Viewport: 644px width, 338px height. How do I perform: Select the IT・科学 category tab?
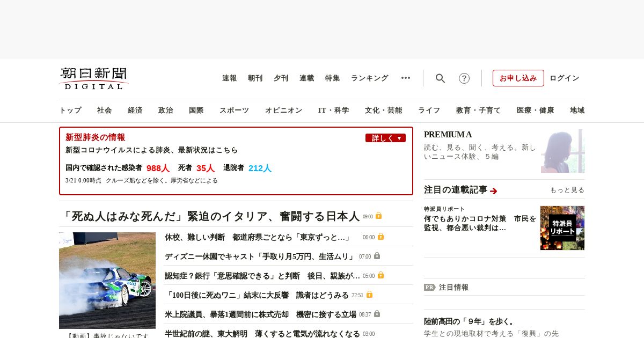coord(334,111)
